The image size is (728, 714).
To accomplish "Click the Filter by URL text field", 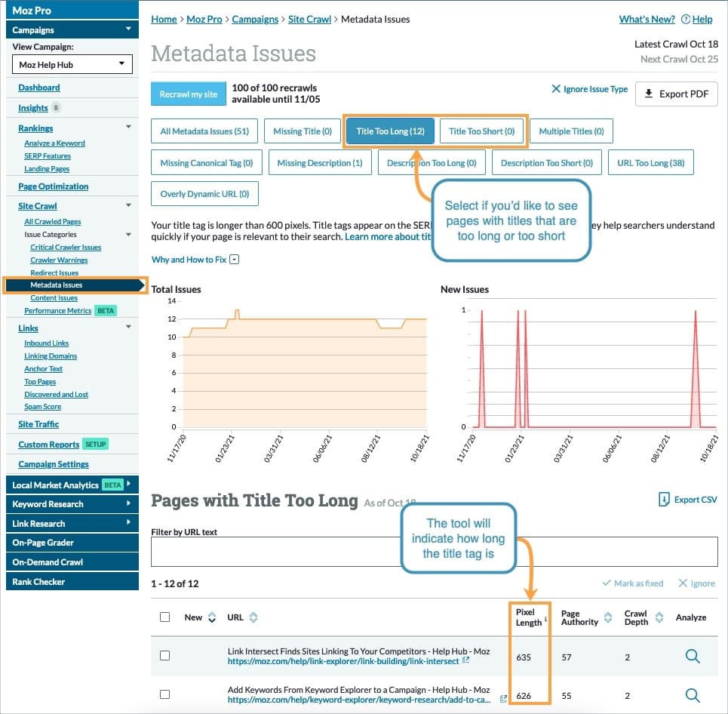I will 434,552.
